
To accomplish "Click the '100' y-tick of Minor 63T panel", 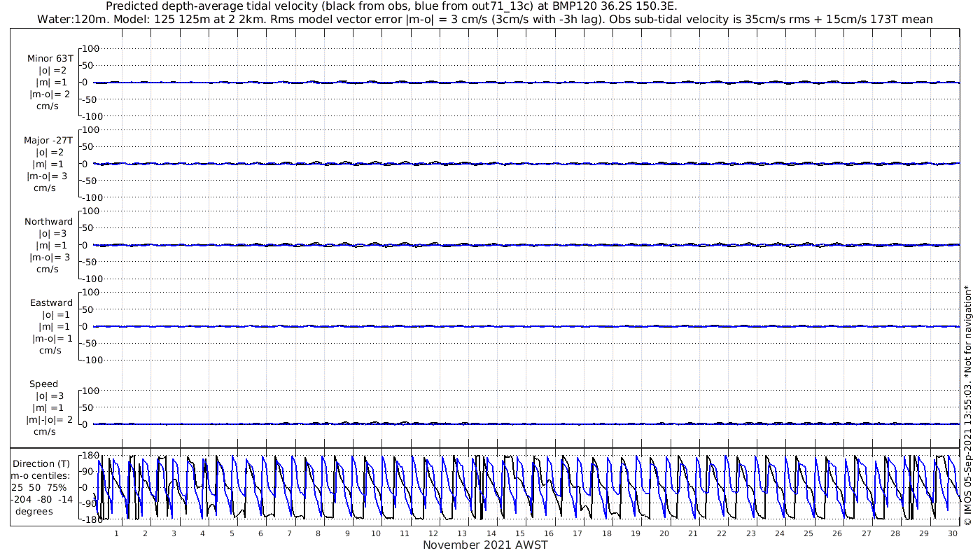I will pos(92,48).
